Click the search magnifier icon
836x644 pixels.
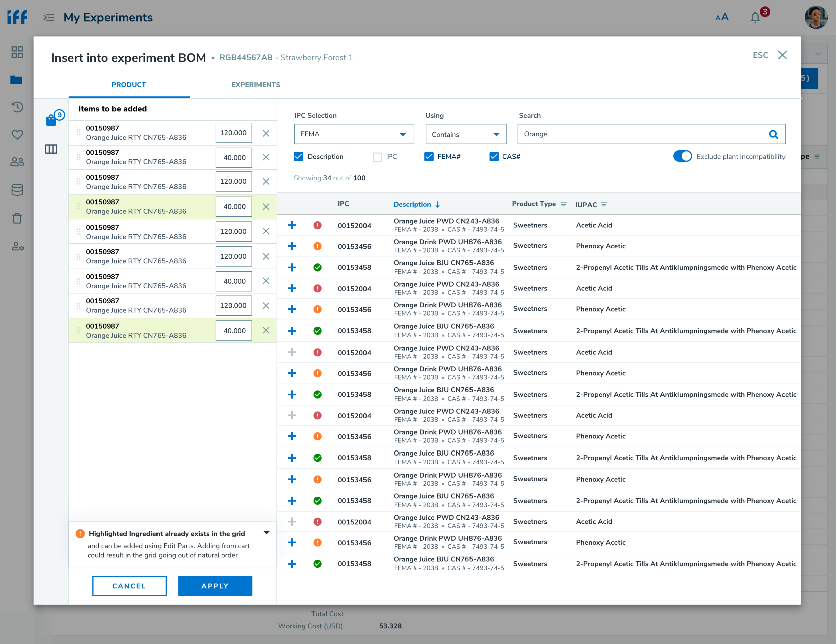tap(773, 134)
